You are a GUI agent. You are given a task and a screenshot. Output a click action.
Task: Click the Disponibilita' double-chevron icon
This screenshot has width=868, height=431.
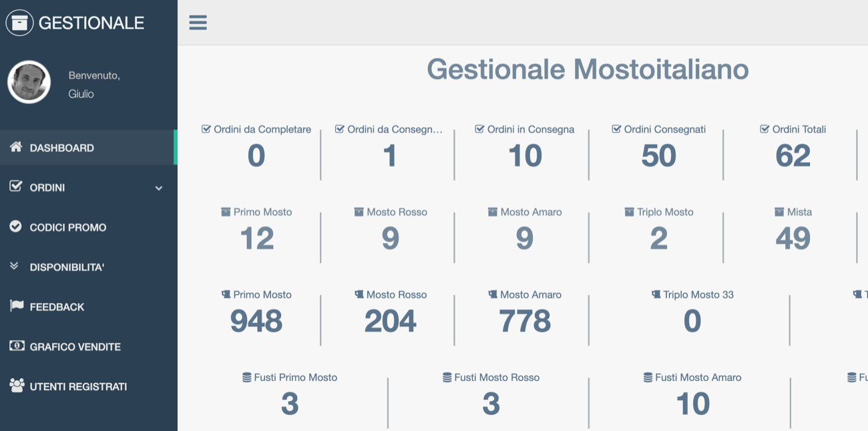tap(15, 266)
